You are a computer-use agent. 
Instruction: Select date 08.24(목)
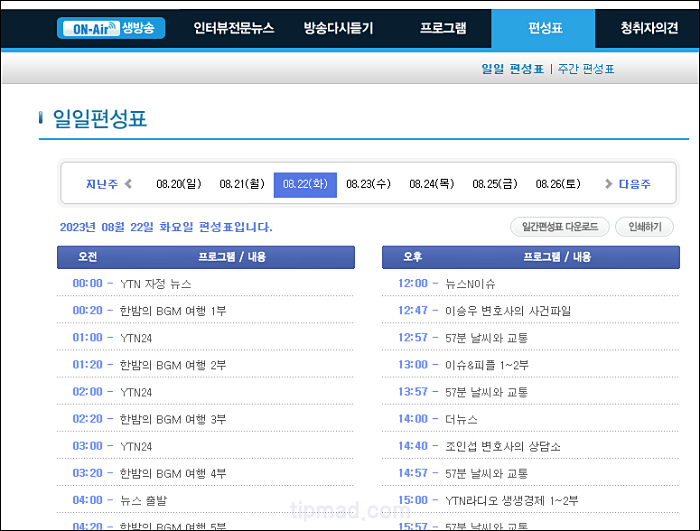[x=431, y=184]
